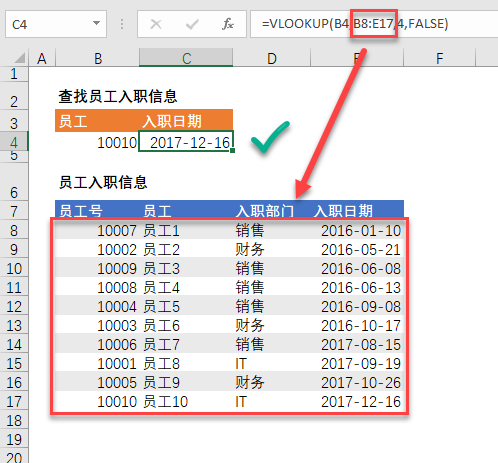Select column D header
498x463 pixels.
272,59
